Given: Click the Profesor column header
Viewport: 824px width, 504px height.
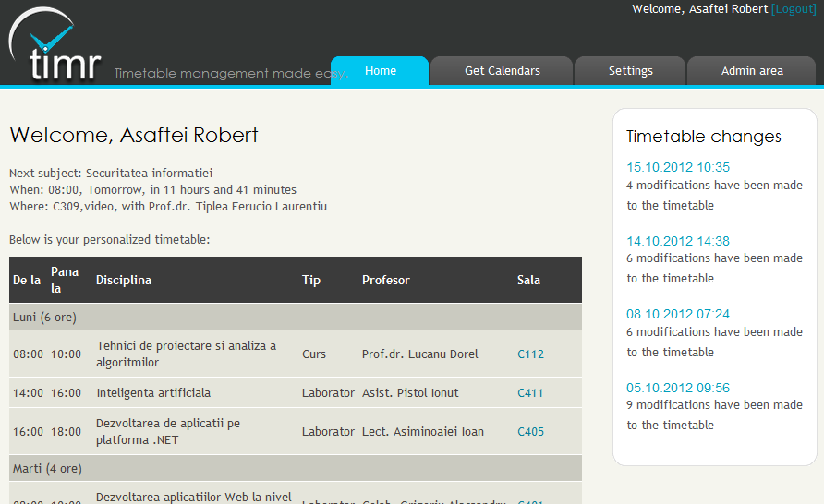Looking at the screenshot, I should point(385,280).
